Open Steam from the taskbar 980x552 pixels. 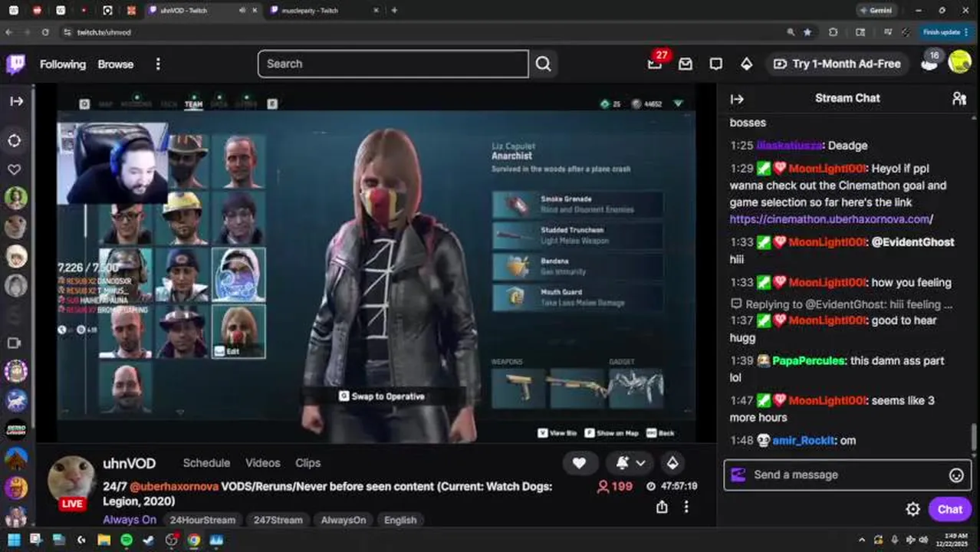149,540
